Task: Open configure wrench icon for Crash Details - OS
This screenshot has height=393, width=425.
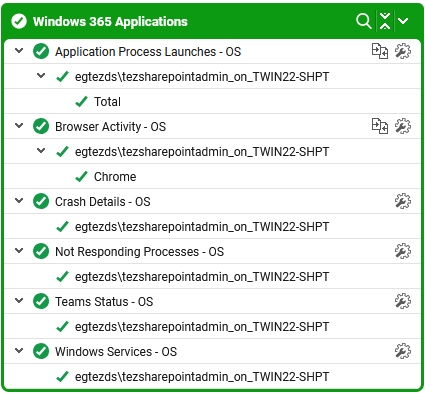Action: click(x=403, y=201)
